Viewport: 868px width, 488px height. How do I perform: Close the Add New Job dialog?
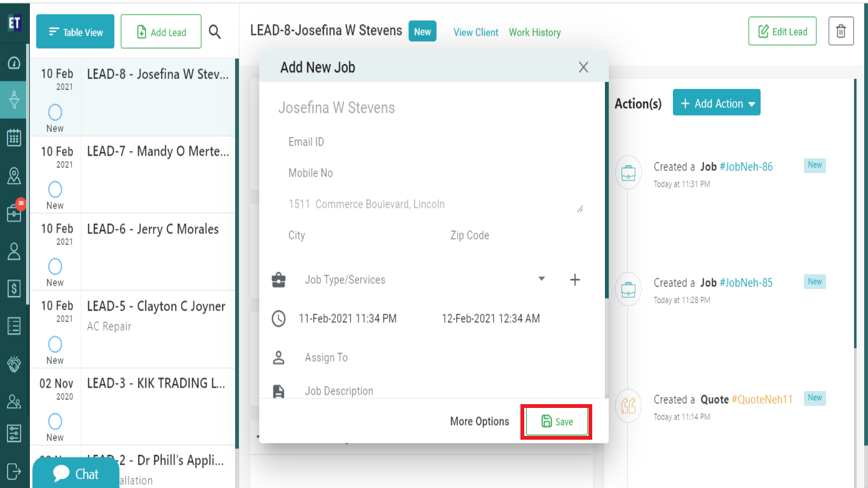(583, 67)
